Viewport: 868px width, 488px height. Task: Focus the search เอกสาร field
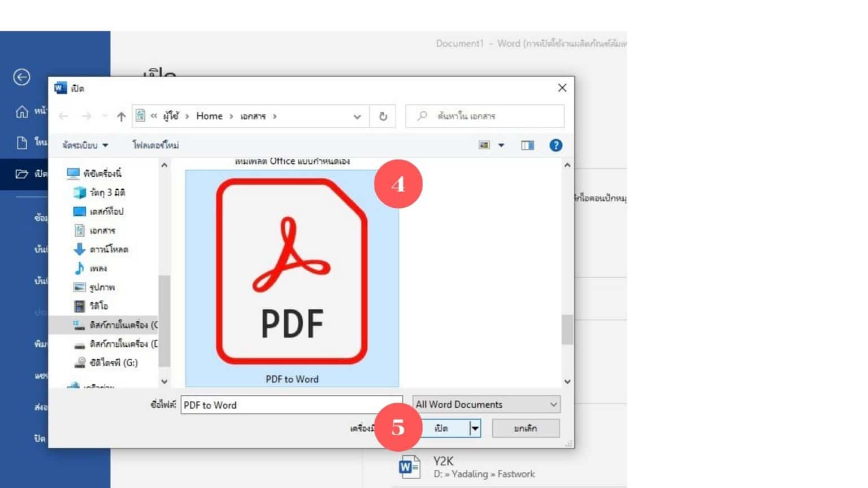pos(485,116)
